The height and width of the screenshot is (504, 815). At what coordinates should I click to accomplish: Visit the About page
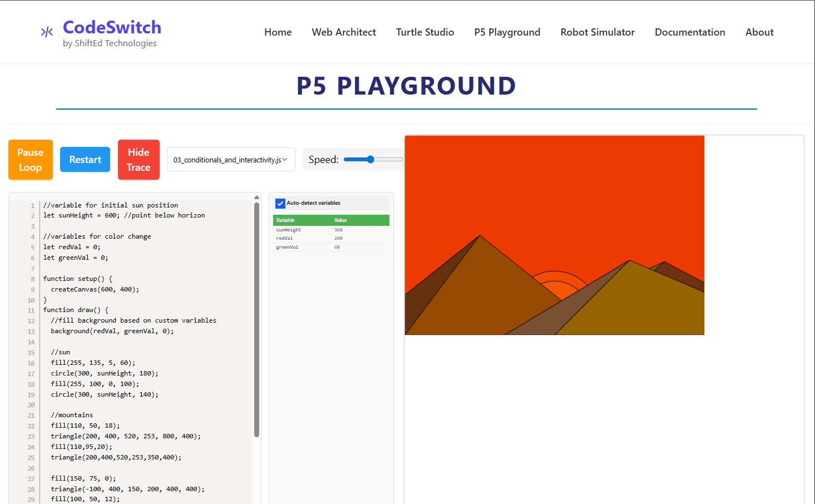tap(759, 32)
